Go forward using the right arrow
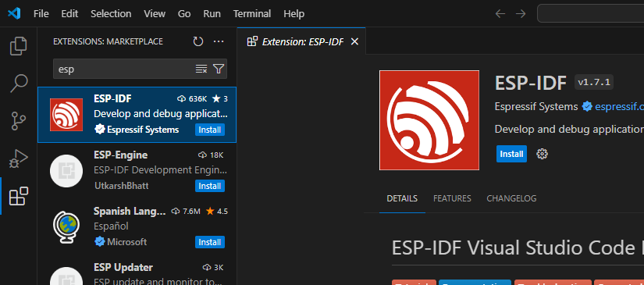Image resolution: width=644 pixels, height=285 pixels. 521,13
